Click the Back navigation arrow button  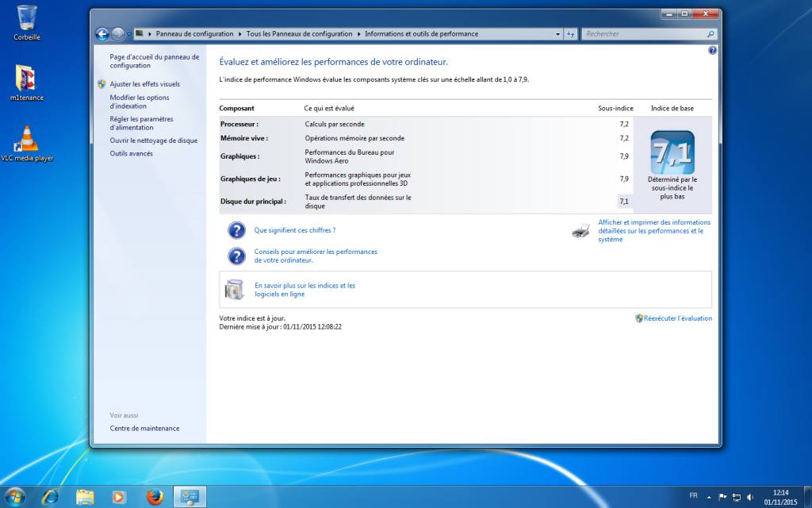click(102, 34)
